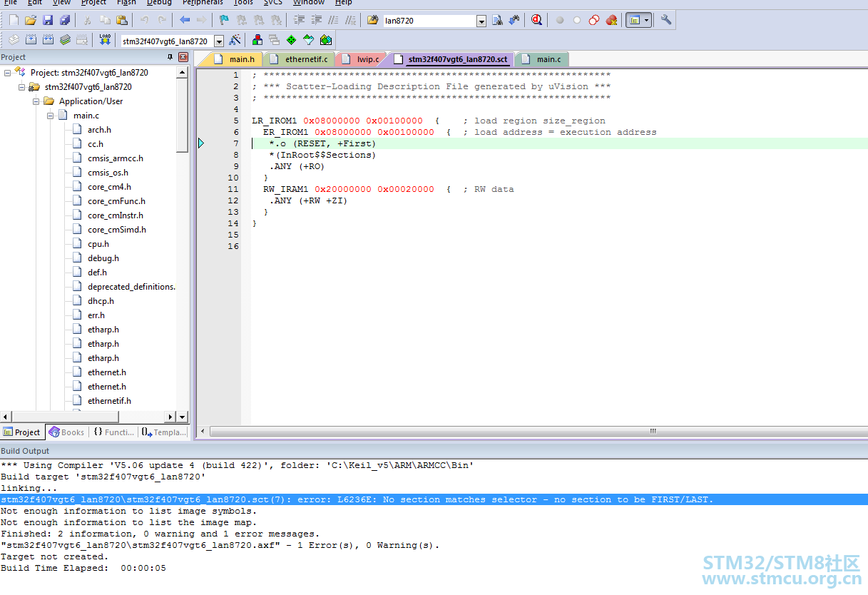
Task: Click Manage Run-Time Environment green diamond icon
Action: tap(291, 41)
